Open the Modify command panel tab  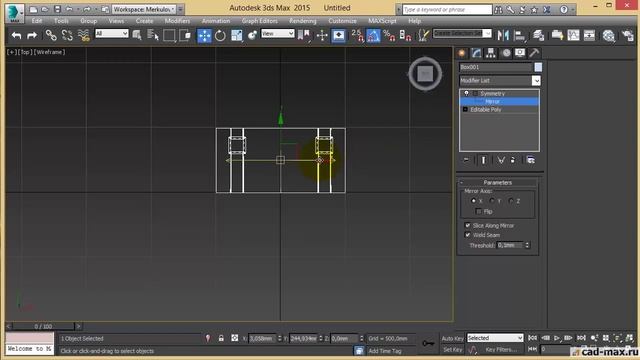point(476,53)
